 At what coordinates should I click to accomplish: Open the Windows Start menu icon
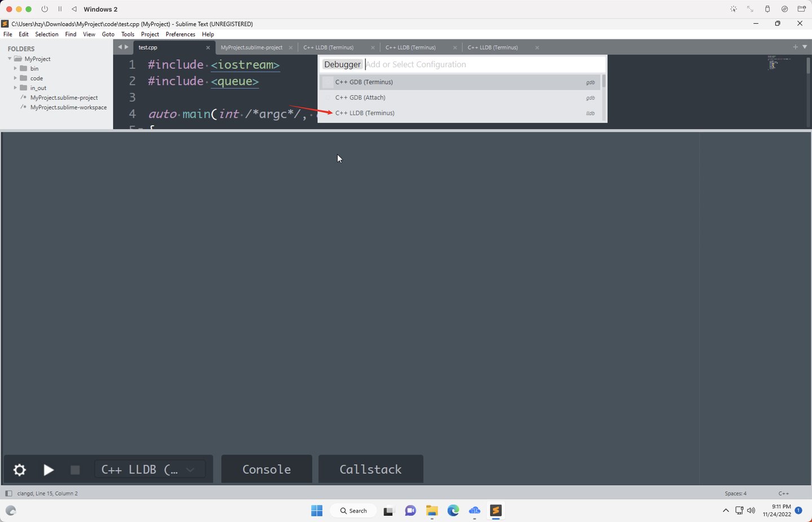316,511
